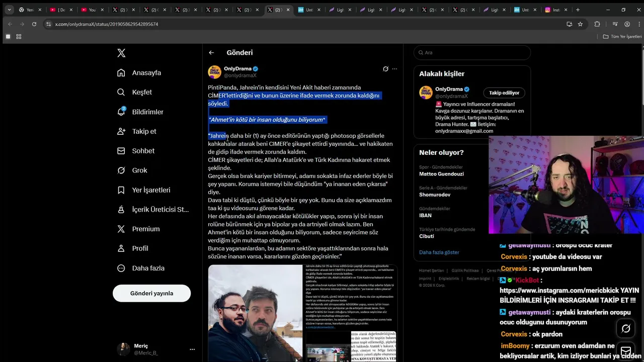Open Hizmet Şartları link

point(431,270)
